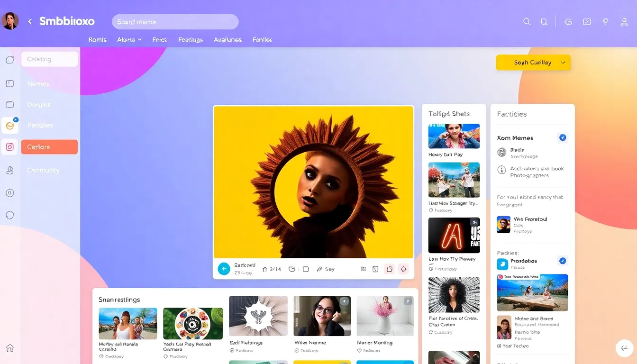Click the paperclip icon next to Say
Image resolution: width=637 pixels, height=364 pixels.
(319, 269)
